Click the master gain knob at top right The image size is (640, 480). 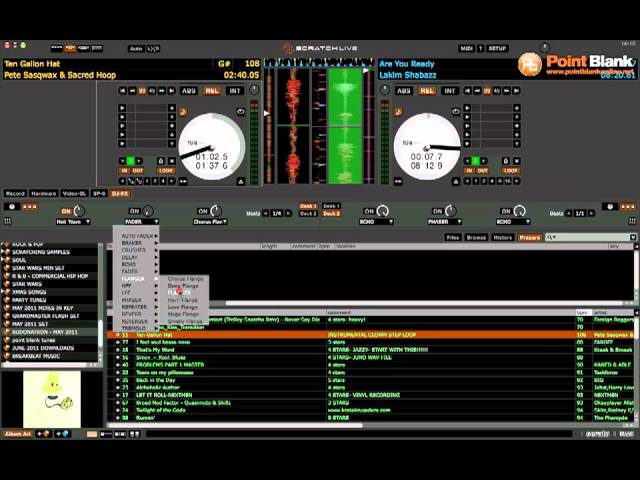(x=545, y=47)
